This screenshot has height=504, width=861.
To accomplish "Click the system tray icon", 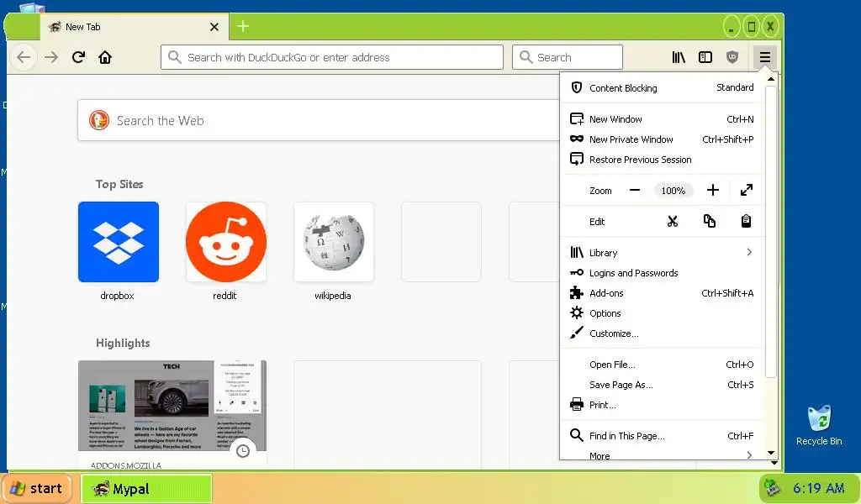I will tap(774, 487).
